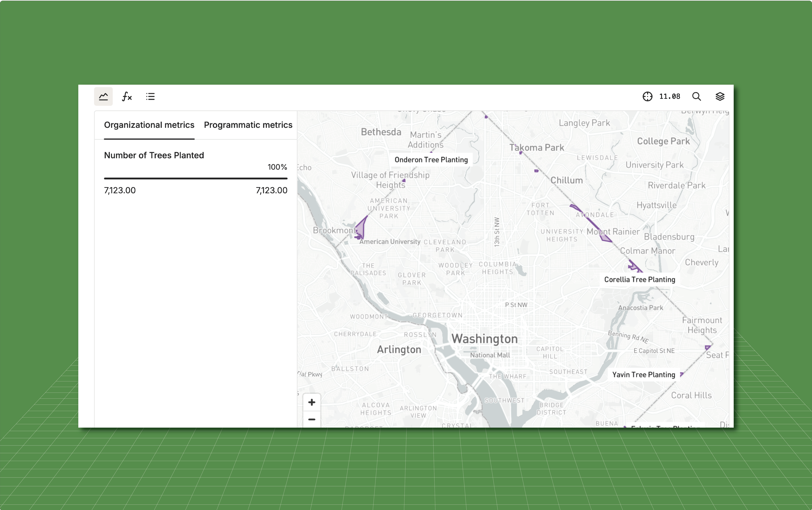Click the Number of Trees Planted progress bar

196,178
